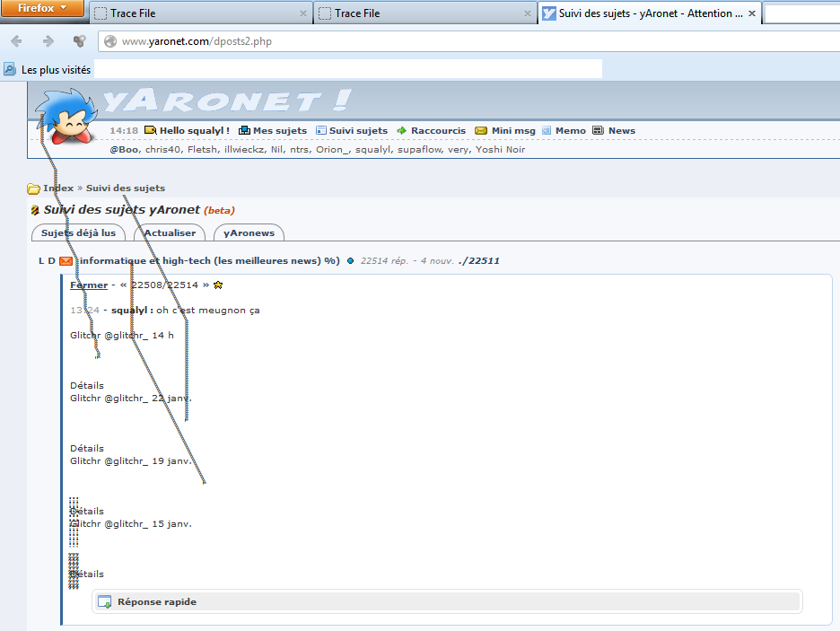Click the browser back arrow
Image resolution: width=840 pixels, height=631 pixels.
(17, 41)
